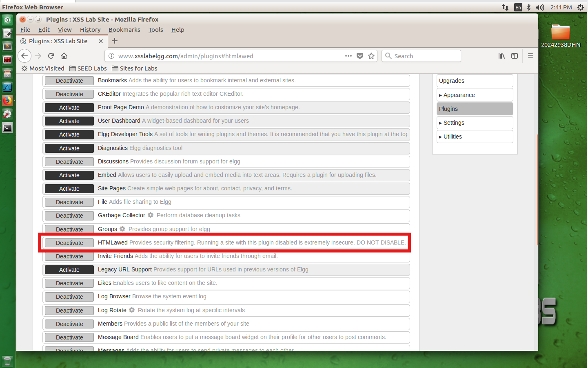The image size is (588, 368).
Task: Open Sites for Labs bookmarks folder
Action: click(x=135, y=68)
